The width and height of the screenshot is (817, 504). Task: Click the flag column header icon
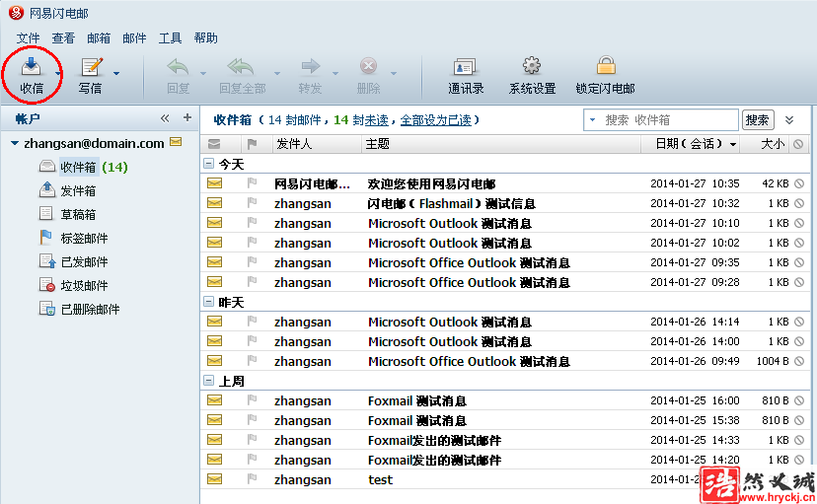click(253, 144)
